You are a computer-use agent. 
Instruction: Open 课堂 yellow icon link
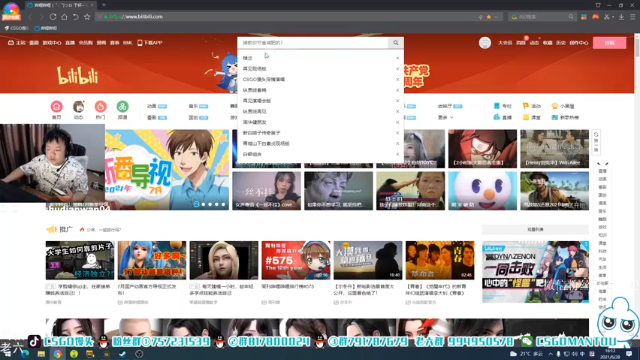click(x=532, y=117)
